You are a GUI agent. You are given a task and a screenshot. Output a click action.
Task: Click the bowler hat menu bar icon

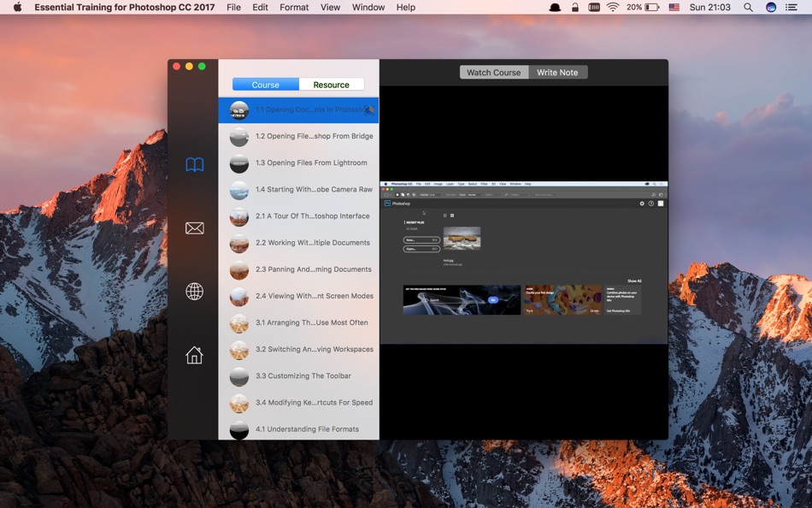click(x=555, y=7)
